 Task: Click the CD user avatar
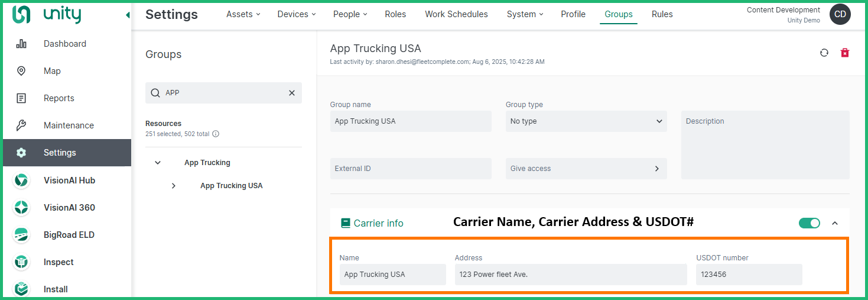pos(840,14)
